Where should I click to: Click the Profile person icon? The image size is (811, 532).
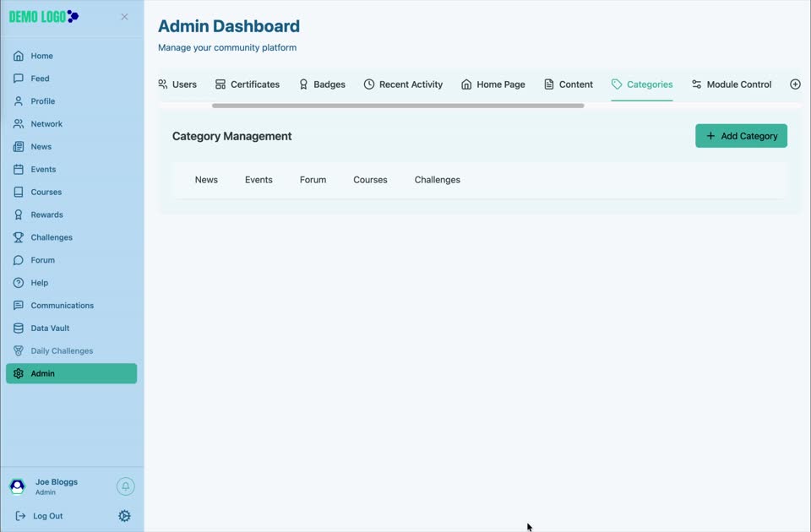click(x=18, y=101)
